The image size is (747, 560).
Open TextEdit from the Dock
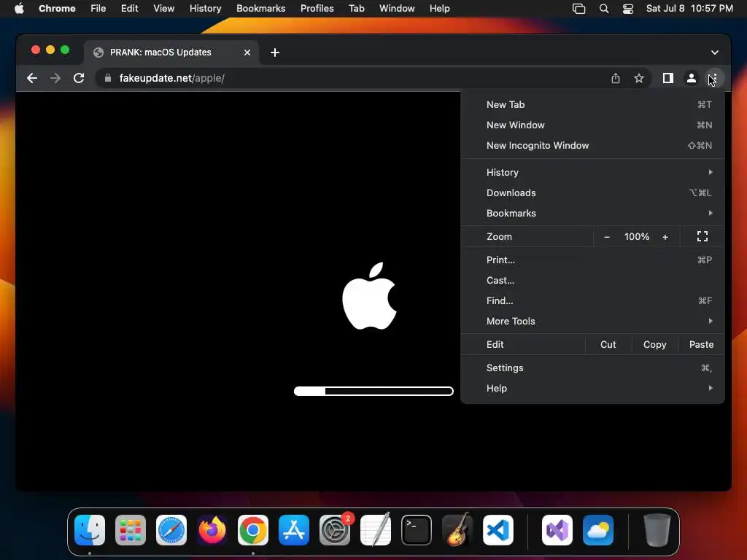[x=376, y=530]
